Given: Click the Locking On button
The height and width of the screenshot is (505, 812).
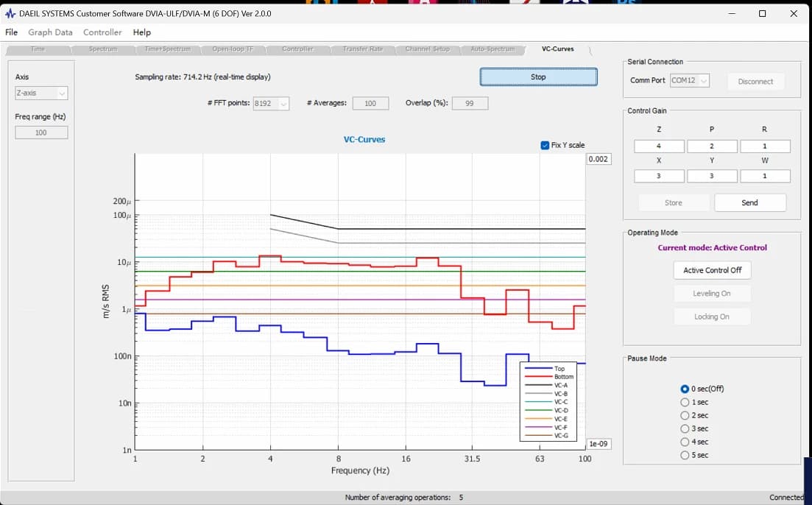Looking at the screenshot, I should tap(712, 317).
